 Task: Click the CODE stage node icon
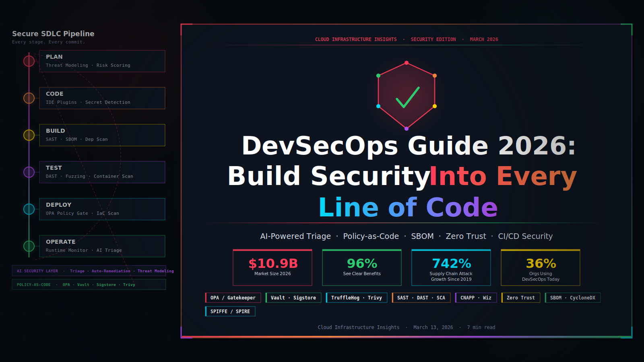[29, 98]
